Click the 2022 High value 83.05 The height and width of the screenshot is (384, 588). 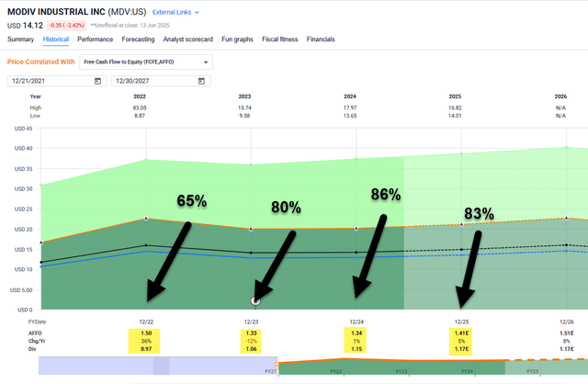(x=140, y=107)
